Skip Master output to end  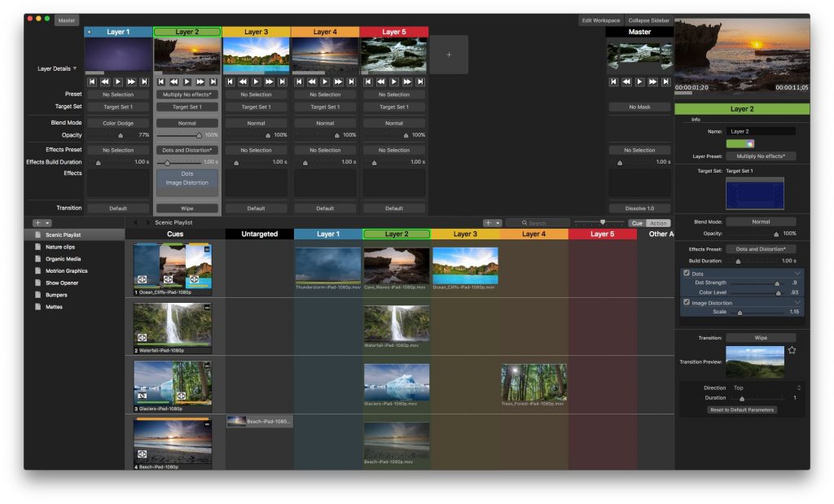[666, 82]
